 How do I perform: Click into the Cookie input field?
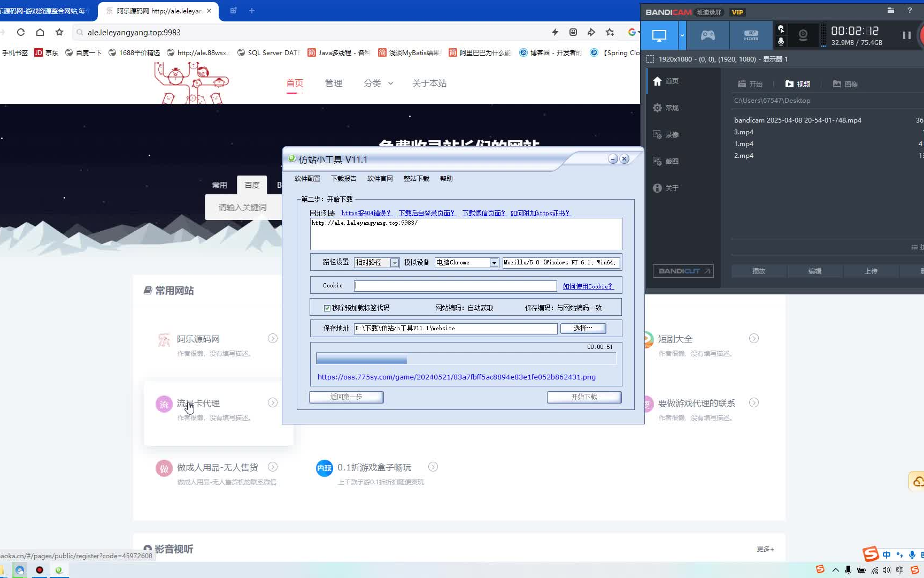coord(456,286)
